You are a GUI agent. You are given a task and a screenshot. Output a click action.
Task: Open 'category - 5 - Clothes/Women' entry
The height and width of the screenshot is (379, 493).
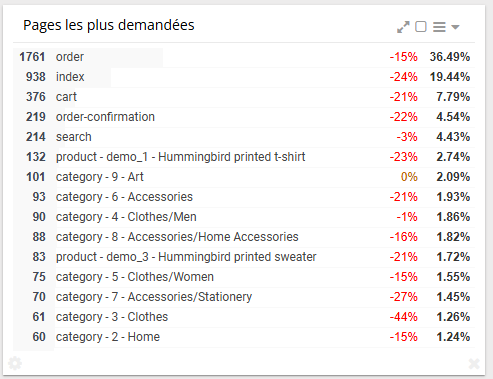(x=244, y=277)
